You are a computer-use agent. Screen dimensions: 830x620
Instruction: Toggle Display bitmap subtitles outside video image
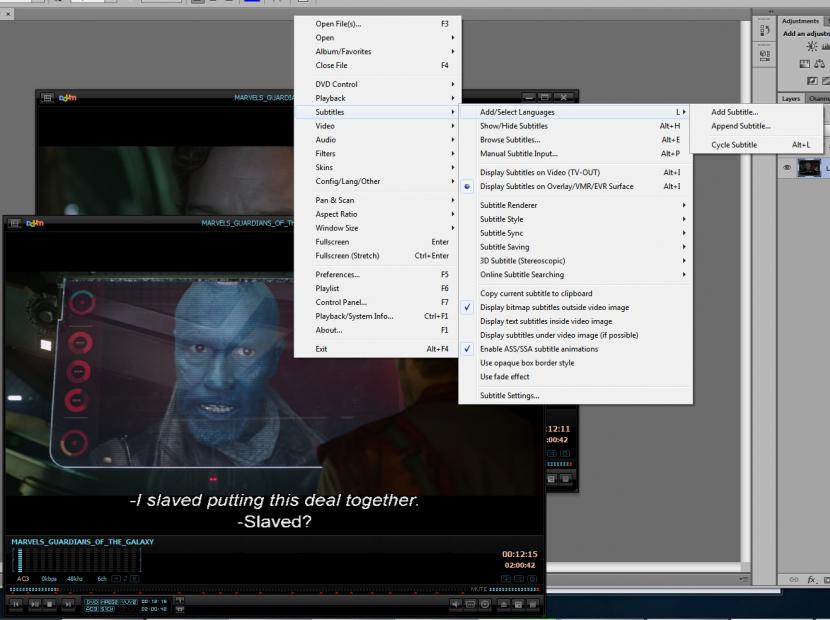pos(554,307)
